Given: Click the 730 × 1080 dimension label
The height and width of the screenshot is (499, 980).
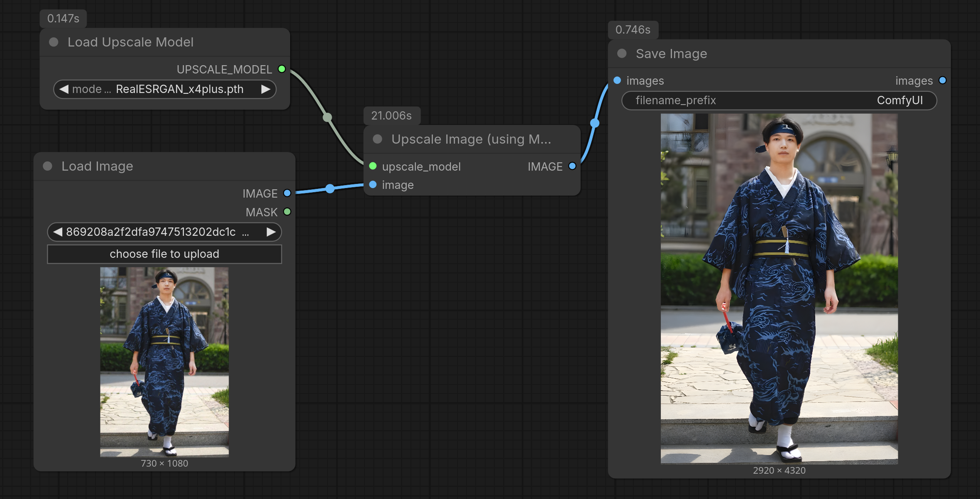Looking at the screenshot, I should point(164,463).
